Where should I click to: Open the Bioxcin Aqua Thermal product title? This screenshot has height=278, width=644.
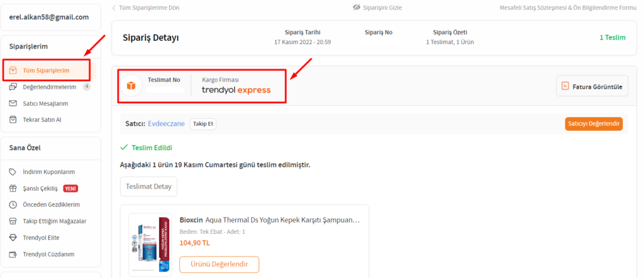pos(270,220)
